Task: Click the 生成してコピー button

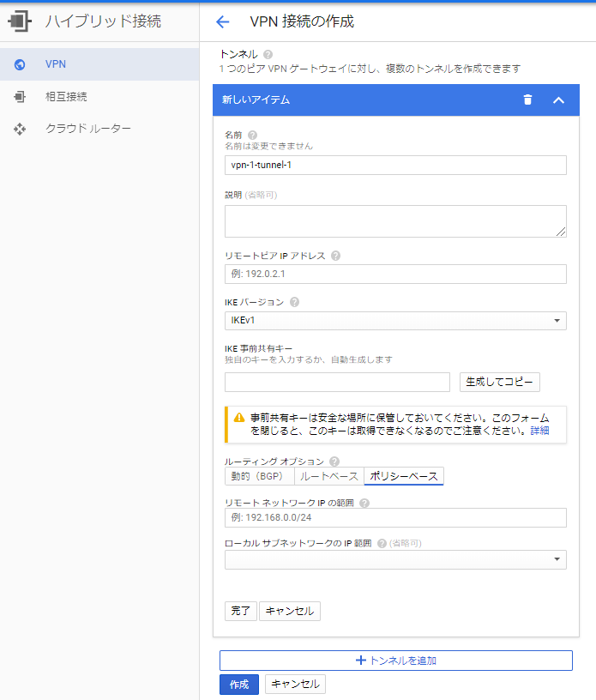Action: 500,382
